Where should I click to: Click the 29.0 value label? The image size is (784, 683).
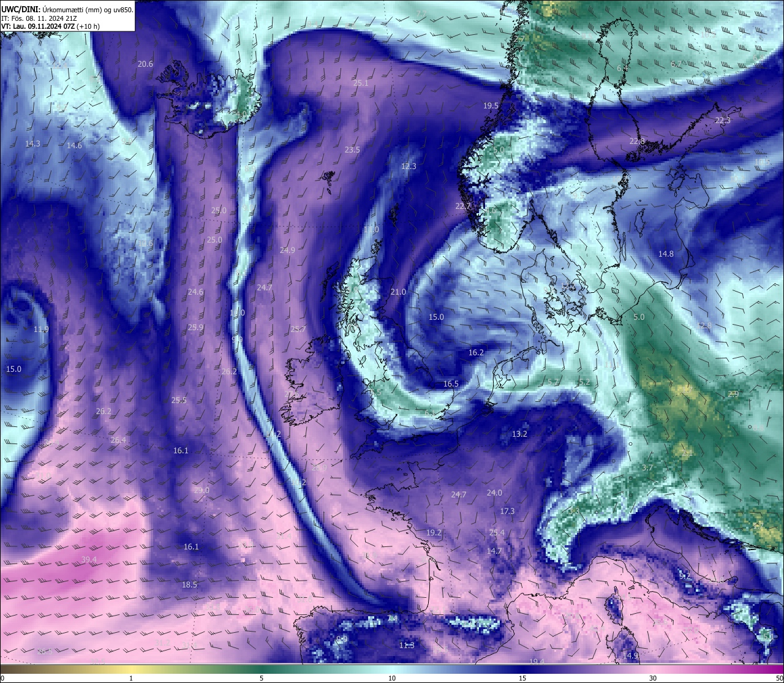tap(202, 490)
